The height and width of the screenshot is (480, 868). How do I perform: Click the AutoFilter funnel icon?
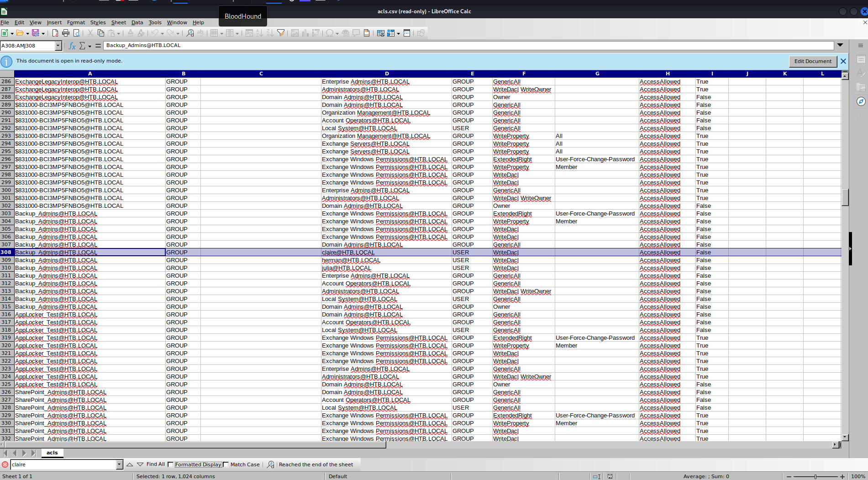tap(281, 33)
